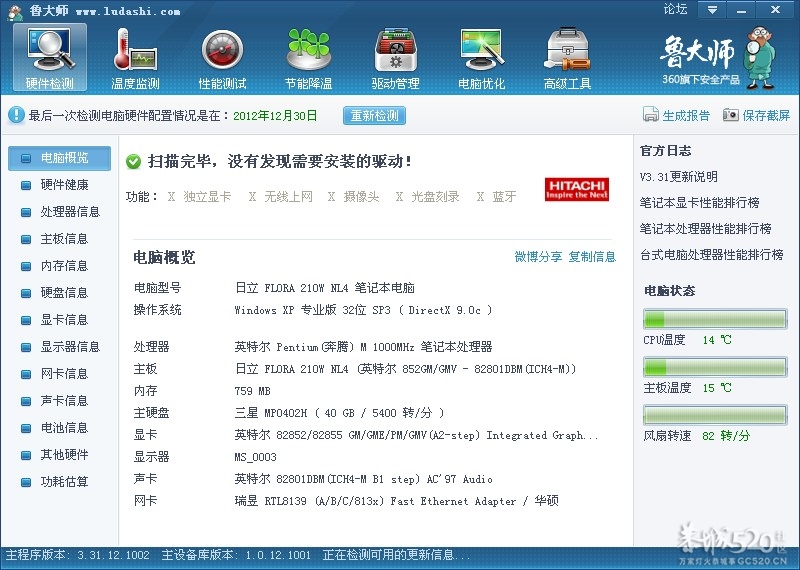800x570 pixels.
Task: Click the 生成报告 generate report link
Action: pos(686,115)
